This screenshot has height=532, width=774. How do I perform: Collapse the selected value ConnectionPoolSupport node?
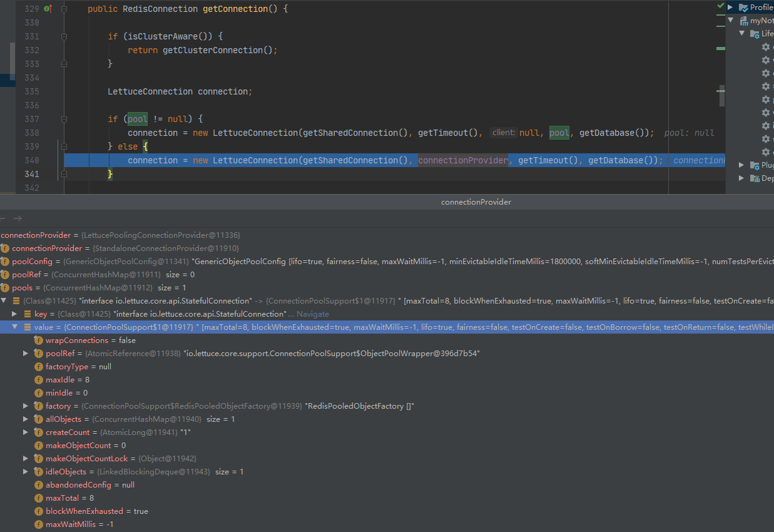(14, 327)
